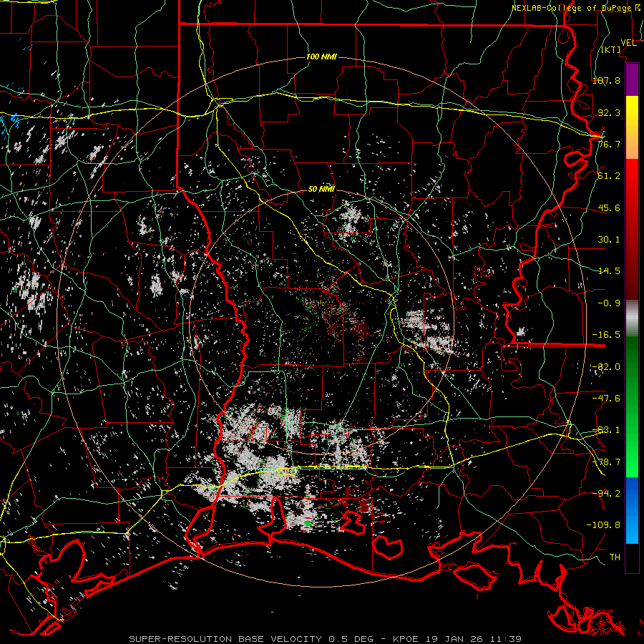Image resolution: width=644 pixels, height=644 pixels.
Task: Select the -109.8 legend value
Action: pos(603,525)
